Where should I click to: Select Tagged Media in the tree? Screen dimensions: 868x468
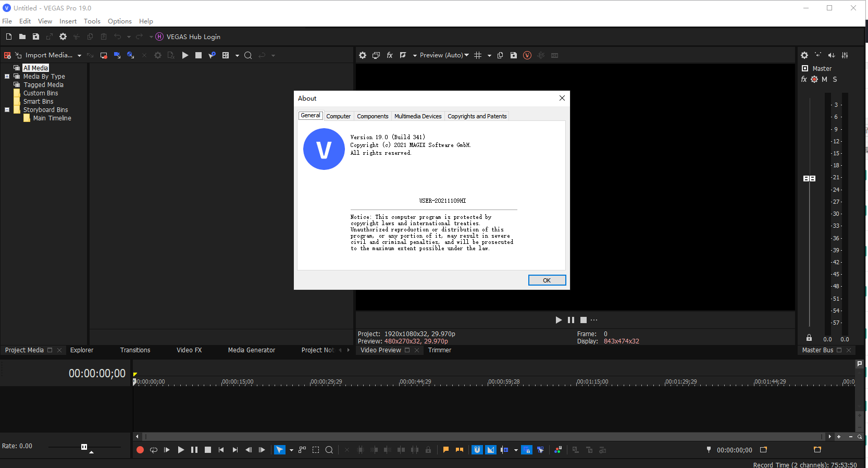pos(43,85)
